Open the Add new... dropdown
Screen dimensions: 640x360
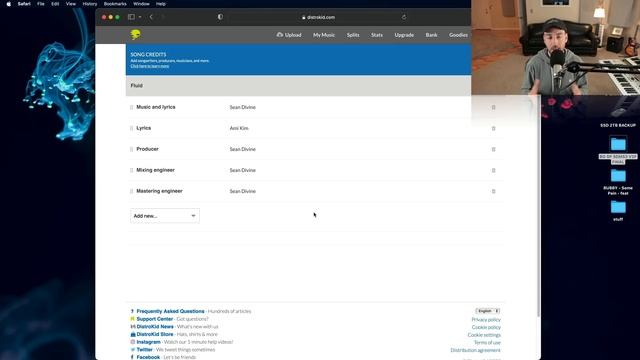point(165,216)
